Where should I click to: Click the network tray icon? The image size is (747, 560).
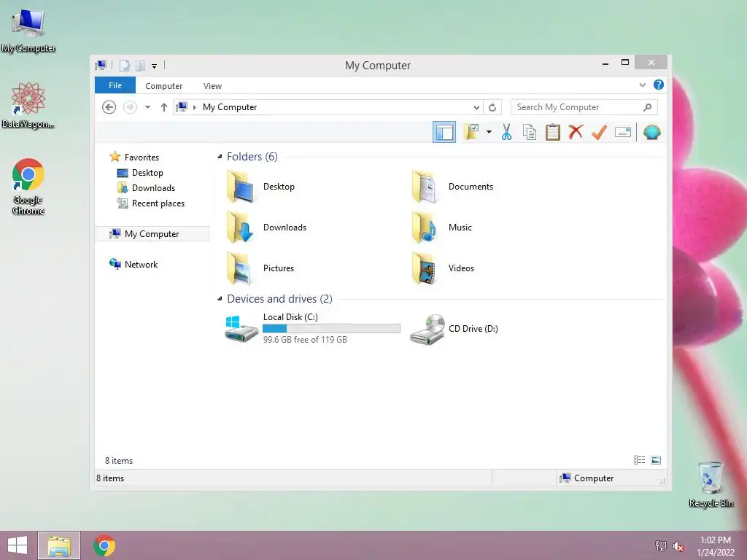point(661,546)
